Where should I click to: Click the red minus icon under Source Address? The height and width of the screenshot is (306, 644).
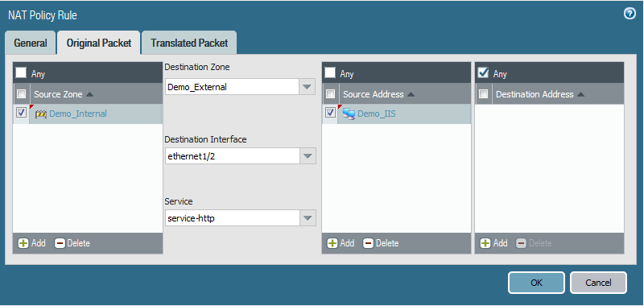point(368,243)
